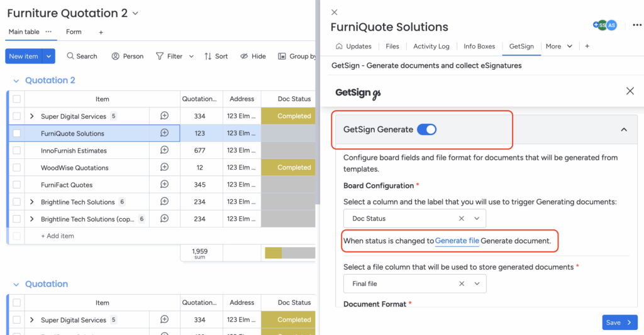
Task: Open the Person filter
Action: (x=127, y=56)
